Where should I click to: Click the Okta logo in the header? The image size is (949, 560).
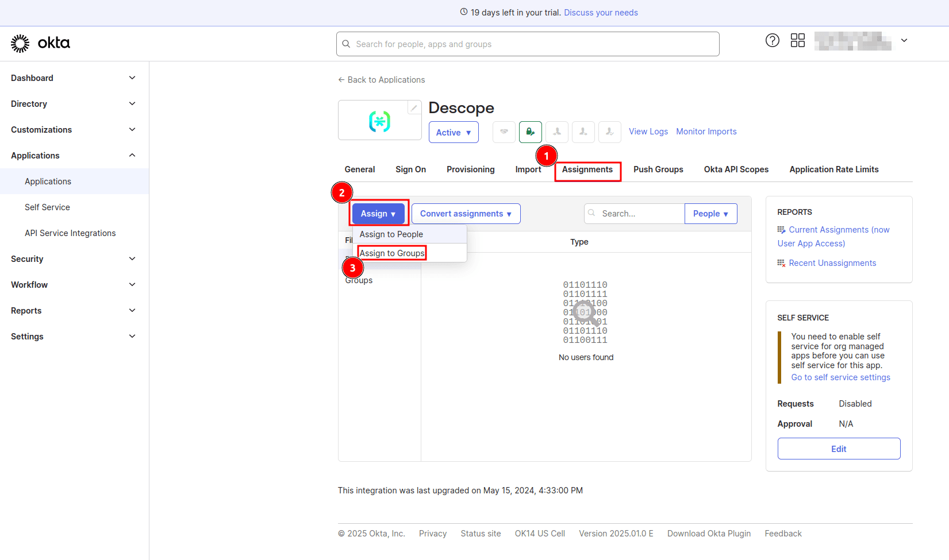pos(40,43)
